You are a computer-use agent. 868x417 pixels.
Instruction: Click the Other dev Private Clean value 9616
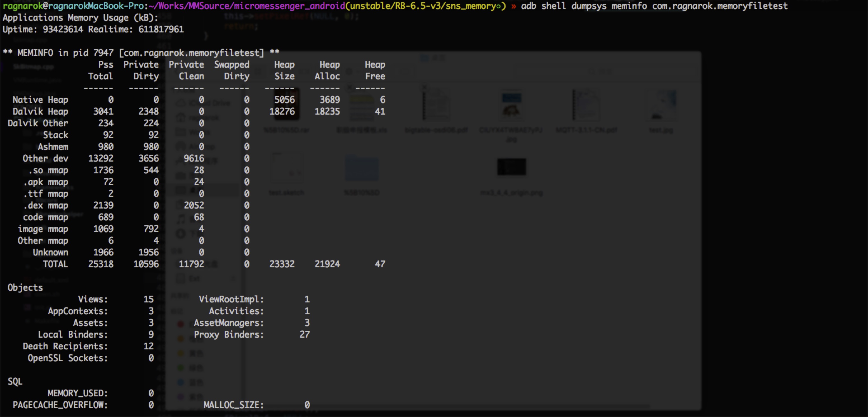click(x=194, y=158)
